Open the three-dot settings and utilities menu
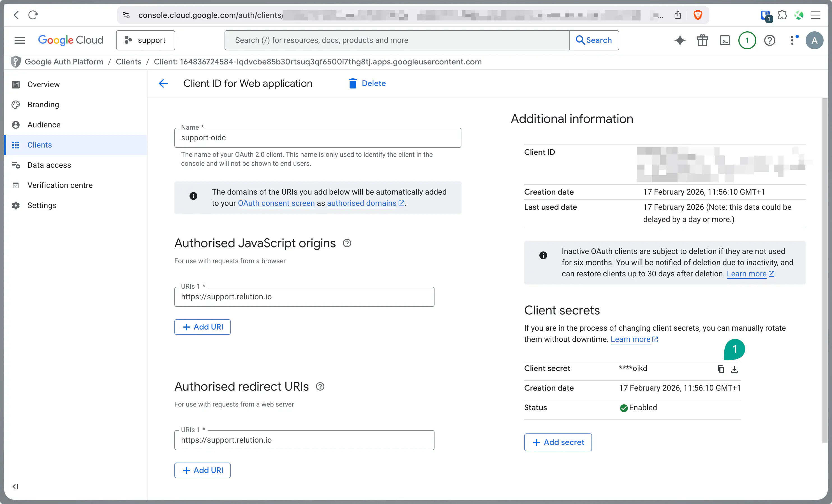This screenshot has height=504, width=832. click(792, 40)
